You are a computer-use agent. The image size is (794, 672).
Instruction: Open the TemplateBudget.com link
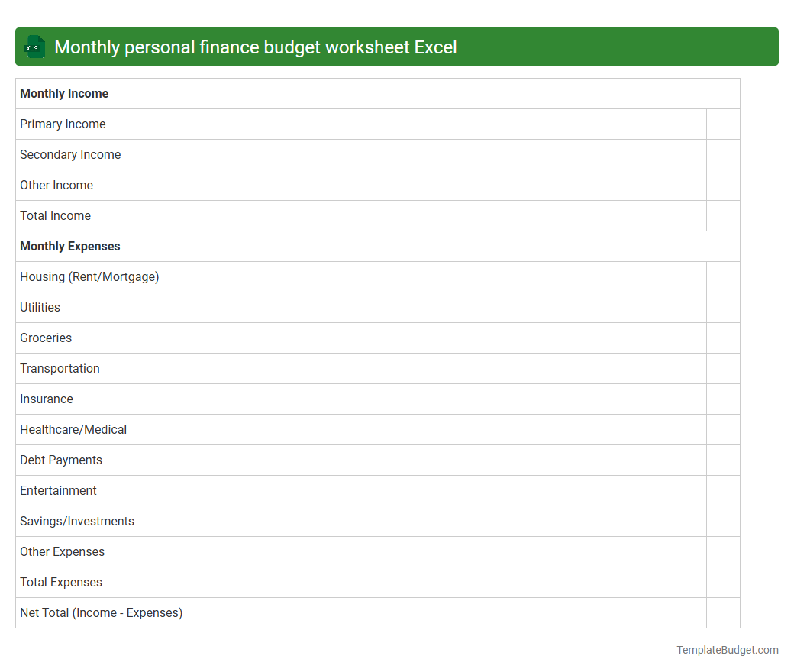click(727, 650)
